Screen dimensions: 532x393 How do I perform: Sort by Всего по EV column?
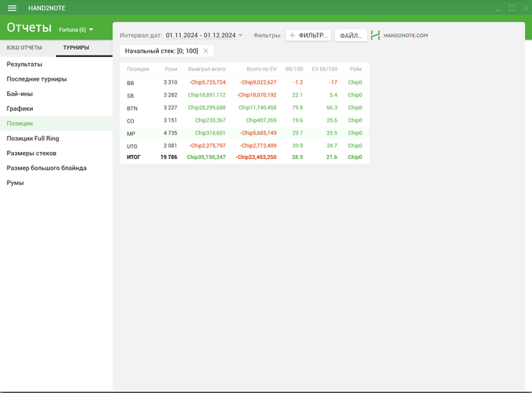(x=261, y=69)
